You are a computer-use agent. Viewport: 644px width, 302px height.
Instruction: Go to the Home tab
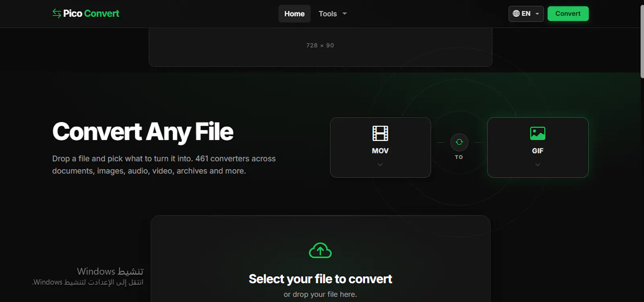pos(295,14)
